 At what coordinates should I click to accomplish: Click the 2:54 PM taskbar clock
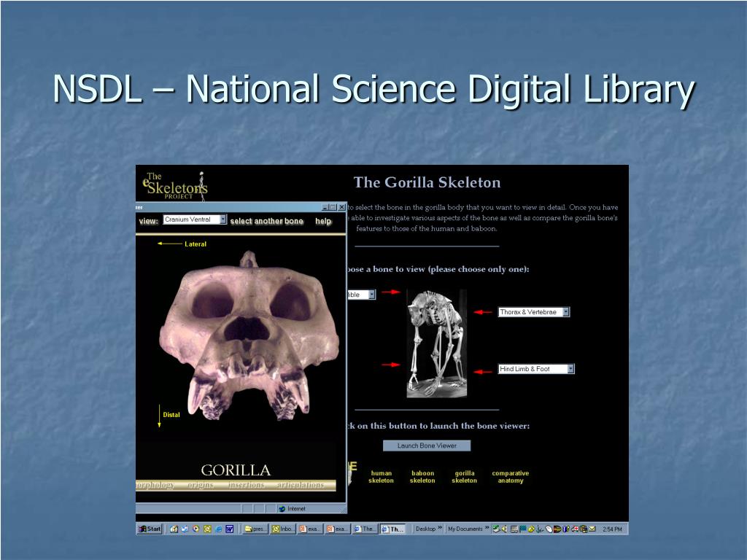point(612,529)
